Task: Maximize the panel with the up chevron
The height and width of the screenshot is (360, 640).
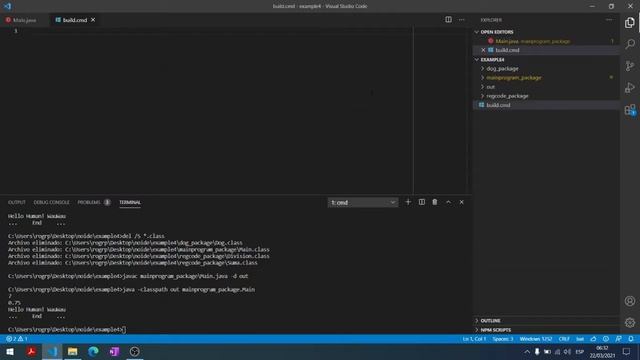Action: (448, 202)
